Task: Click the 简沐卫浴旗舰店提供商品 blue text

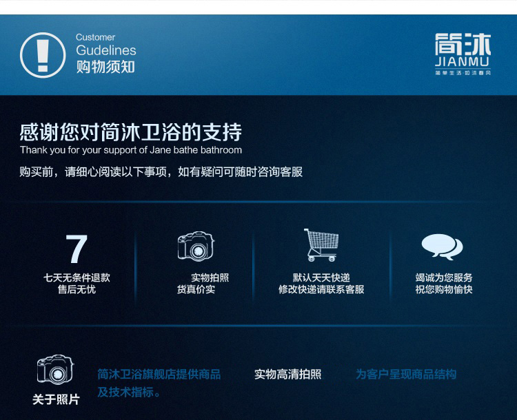Action: pos(159,374)
